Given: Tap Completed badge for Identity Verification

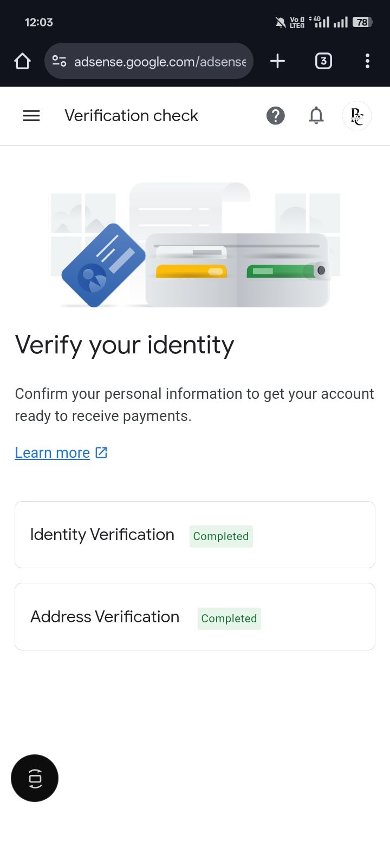Looking at the screenshot, I should [221, 536].
